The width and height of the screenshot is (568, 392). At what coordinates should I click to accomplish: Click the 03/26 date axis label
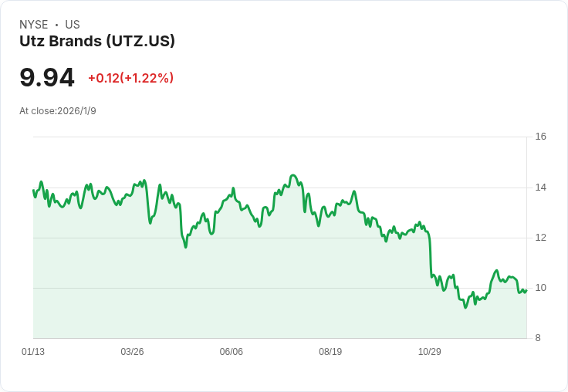pyautogui.click(x=132, y=351)
